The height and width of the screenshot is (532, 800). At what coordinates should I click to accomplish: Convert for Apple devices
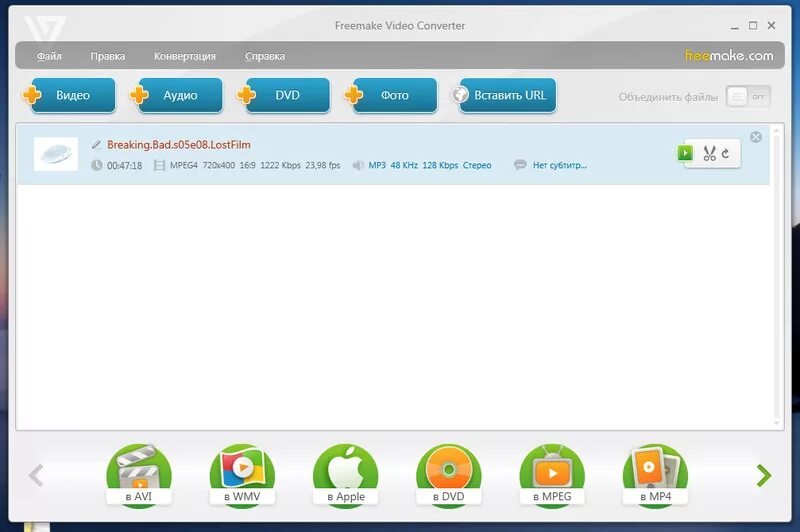345,475
